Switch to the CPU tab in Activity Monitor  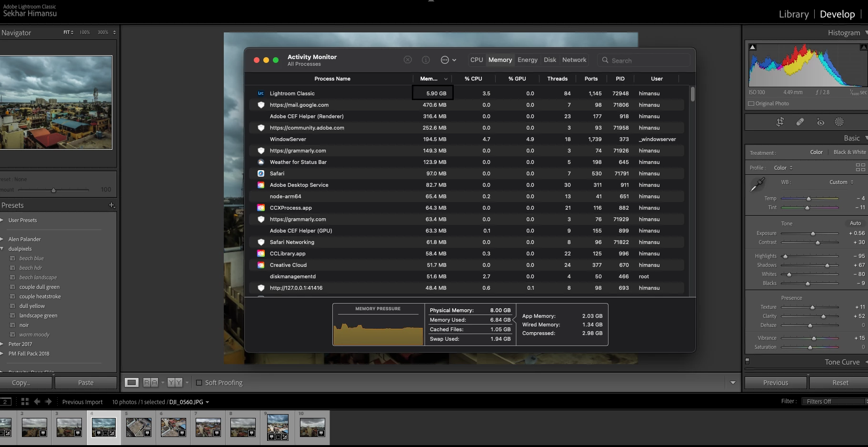(477, 60)
